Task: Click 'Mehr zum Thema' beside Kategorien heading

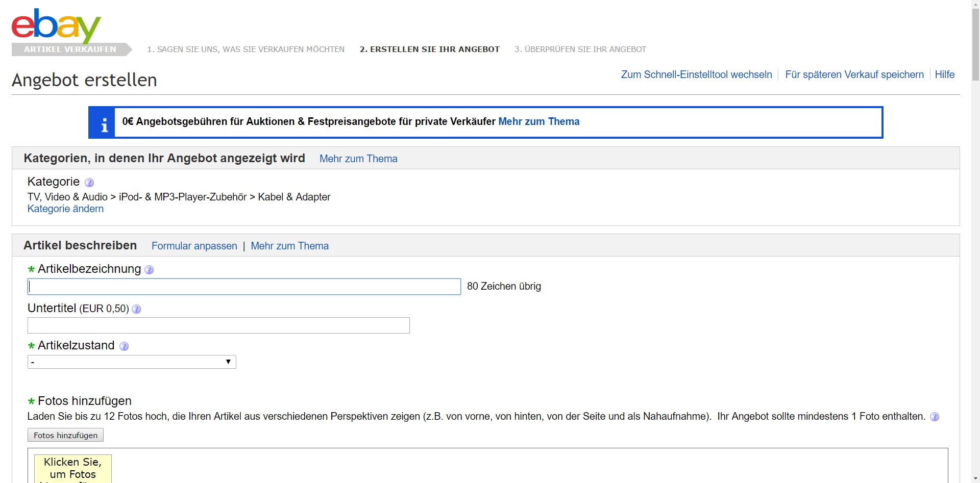Action: 358,159
